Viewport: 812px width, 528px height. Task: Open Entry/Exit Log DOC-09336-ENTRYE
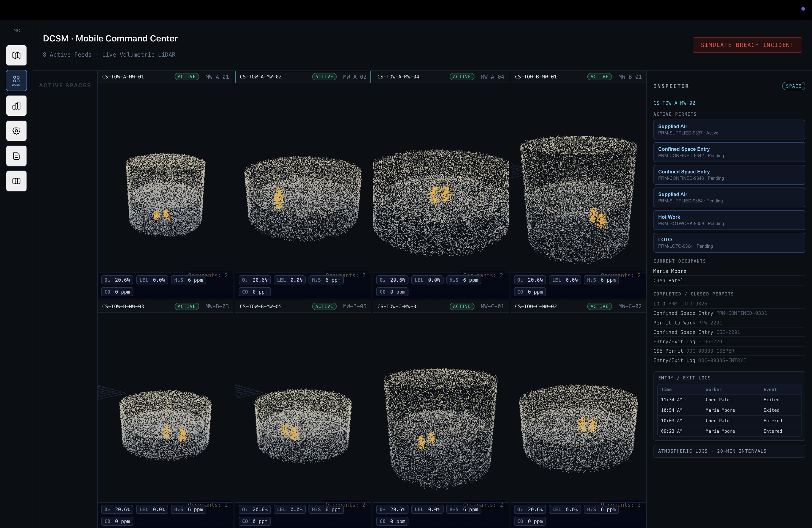click(729, 361)
